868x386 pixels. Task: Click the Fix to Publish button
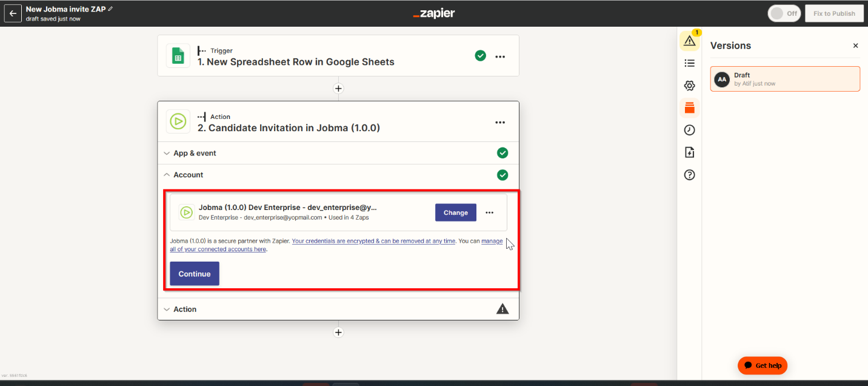[x=834, y=13]
